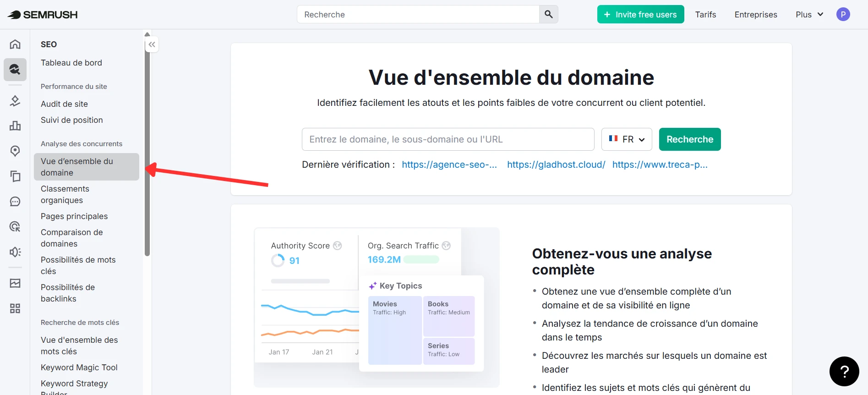Click the Semrush logo

43,15
